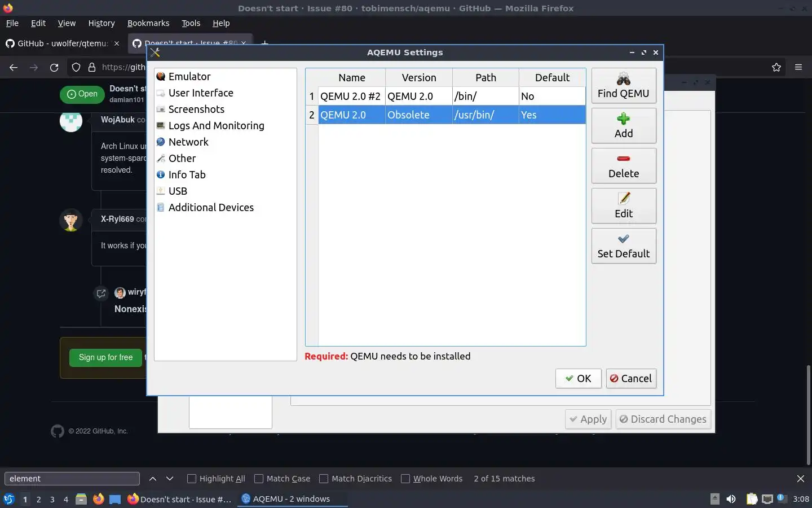812x508 pixels.
Task: Enable Match Case checkbox
Action: pyautogui.click(x=259, y=479)
